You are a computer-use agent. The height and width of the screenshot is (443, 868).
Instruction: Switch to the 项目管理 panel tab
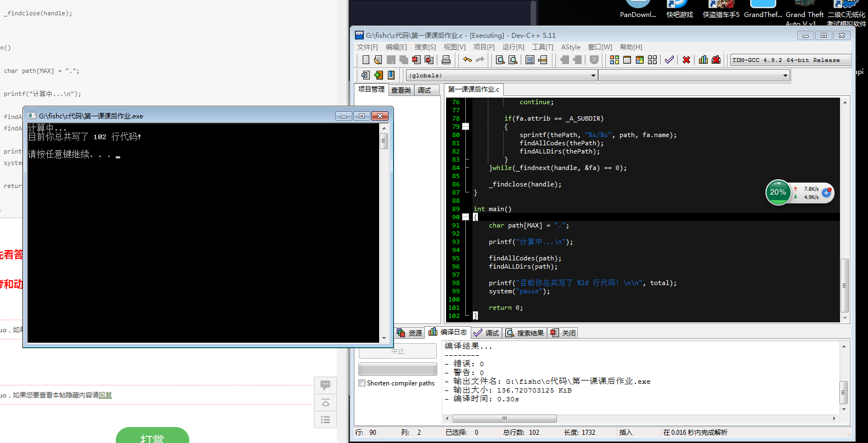tap(371, 89)
